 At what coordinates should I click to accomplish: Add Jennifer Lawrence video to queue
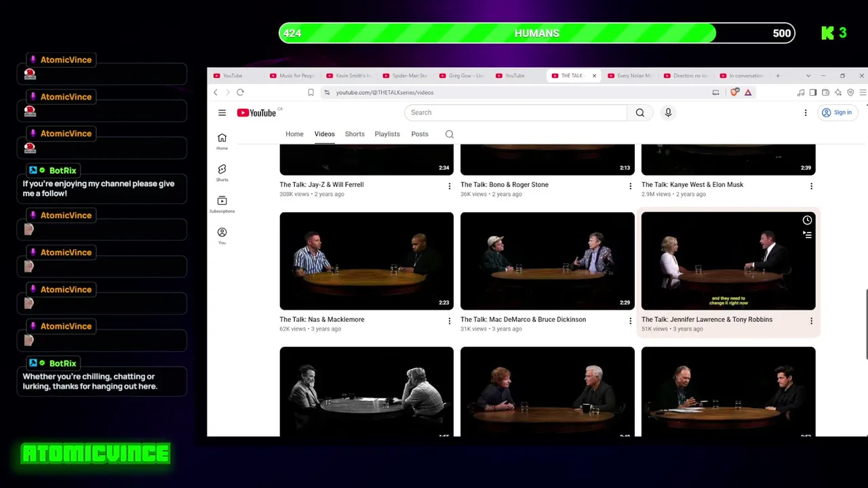coord(807,235)
